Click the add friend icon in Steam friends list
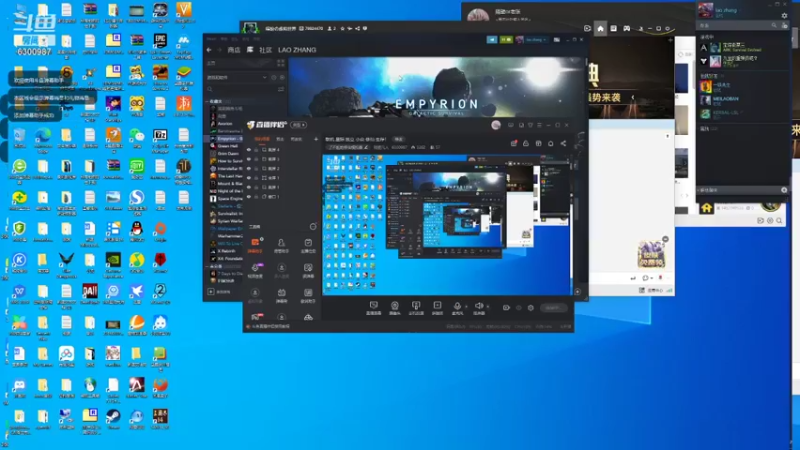800x450 pixels. 785,26
